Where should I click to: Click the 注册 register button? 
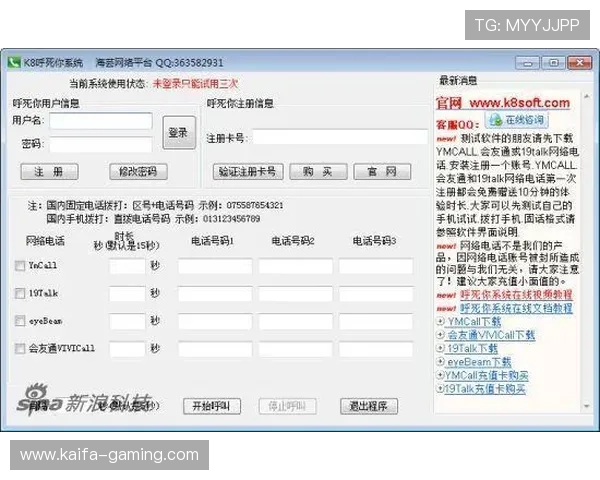[49, 171]
